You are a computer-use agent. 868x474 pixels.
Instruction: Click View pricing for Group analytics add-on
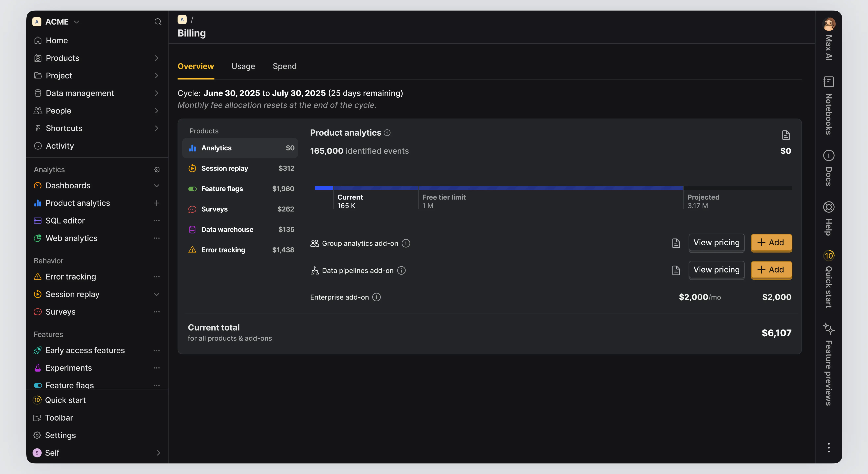tap(716, 243)
